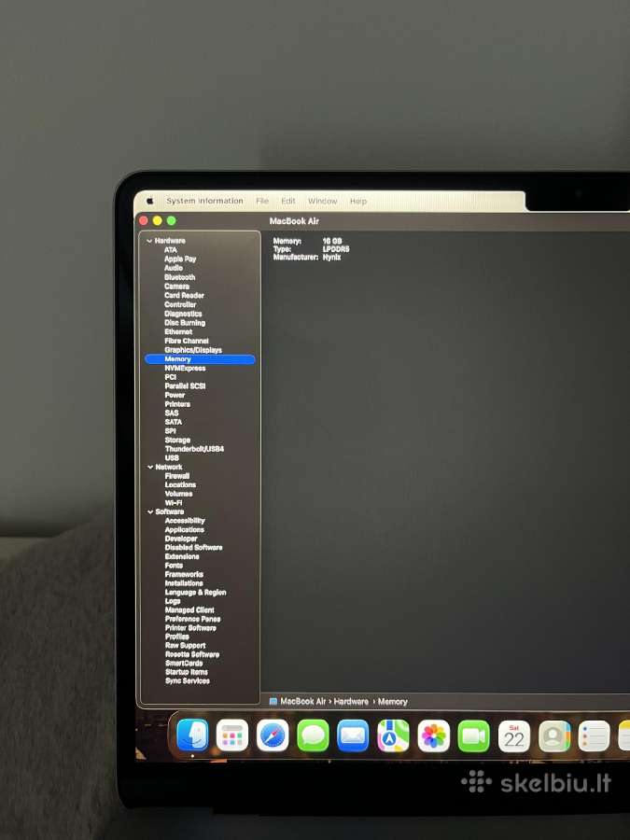Launch Safari from the Dock
Viewport: 630px width, 840px height.
273,735
